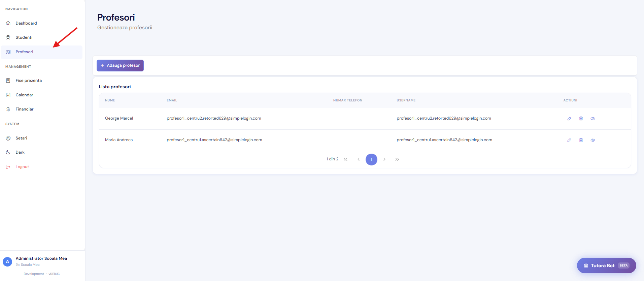Click the USERNAME column header
This screenshot has height=281, width=644.
click(x=406, y=100)
